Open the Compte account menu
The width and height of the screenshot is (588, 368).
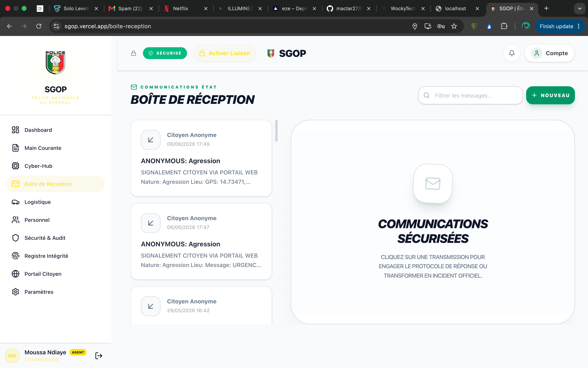coord(549,53)
